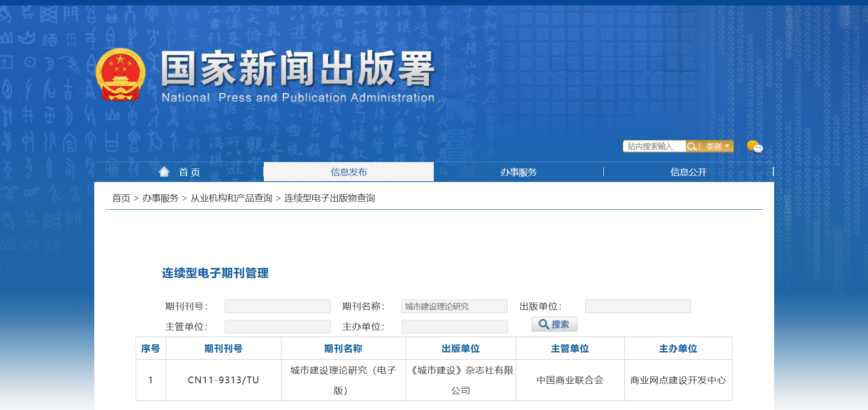Open the 办事服务 breadcrumb link

click(160, 198)
